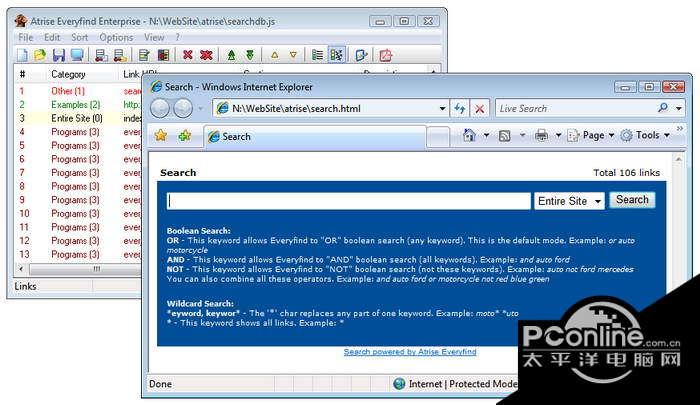Click the Live Search input box
This screenshot has height=405, width=700.
click(576, 109)
